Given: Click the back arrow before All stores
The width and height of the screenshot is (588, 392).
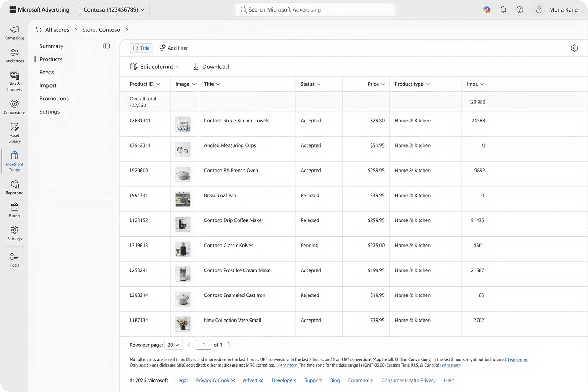Looking at the screenshot, I should (x=39, y=30).
